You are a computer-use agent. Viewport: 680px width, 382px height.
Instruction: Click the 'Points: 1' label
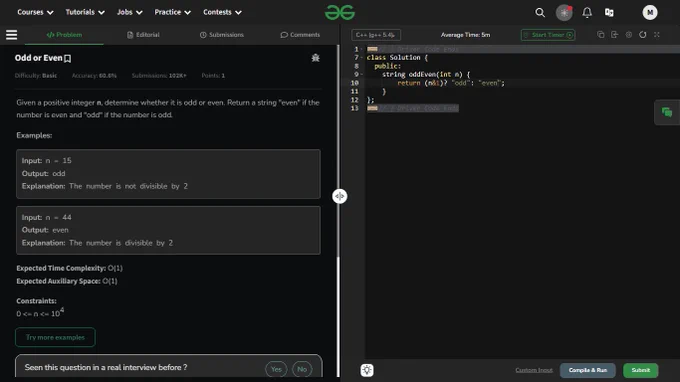pyautogui.click(x=213, y=75)
